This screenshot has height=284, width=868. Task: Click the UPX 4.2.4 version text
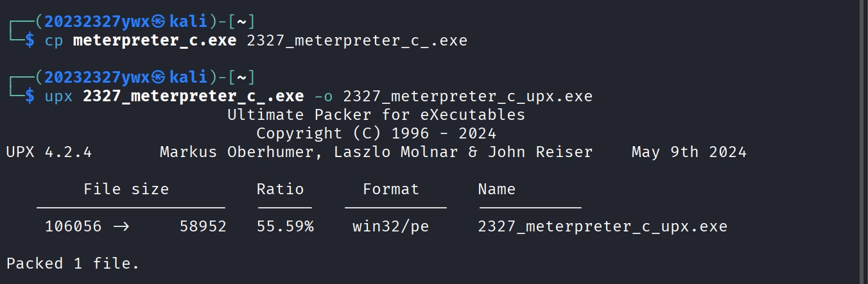coord(49,152)
